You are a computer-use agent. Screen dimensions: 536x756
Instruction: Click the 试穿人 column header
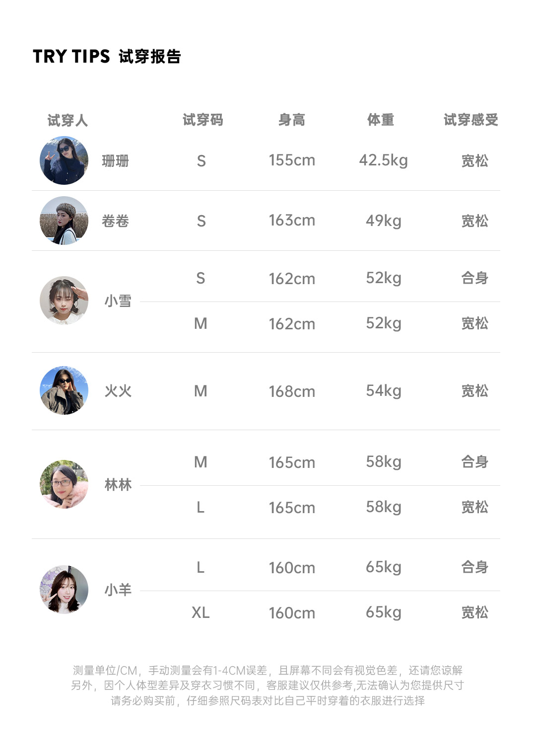pos(67,120)
